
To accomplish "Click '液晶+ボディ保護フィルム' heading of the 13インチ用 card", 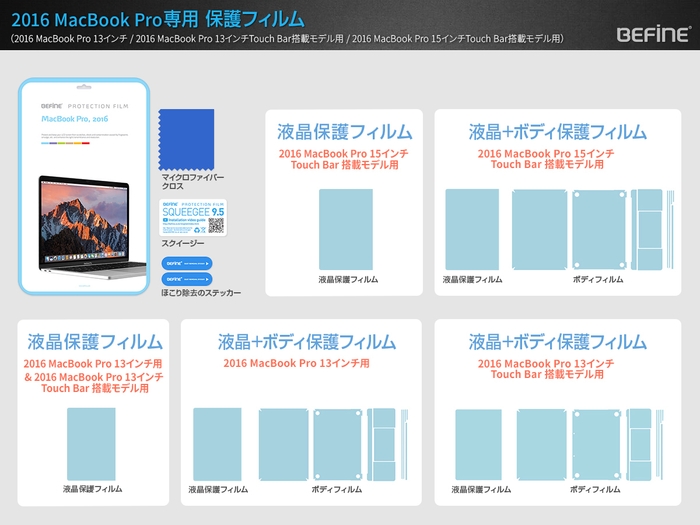I will (307, 342).
